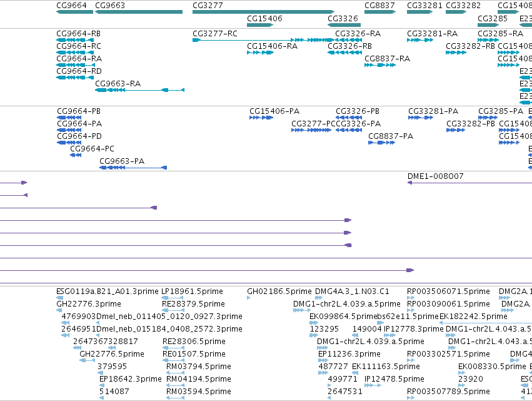Open EST RP003507789.5prime
Viewport: 532px width, 401px height.
(448, 392)
